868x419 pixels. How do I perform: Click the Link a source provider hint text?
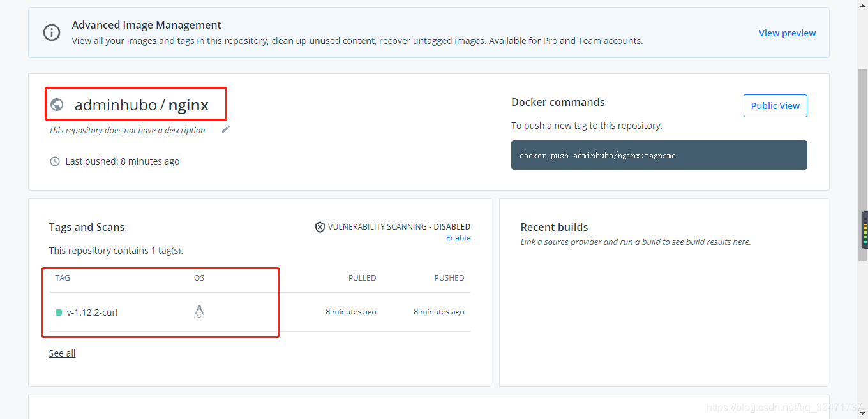tap(636, 242)
